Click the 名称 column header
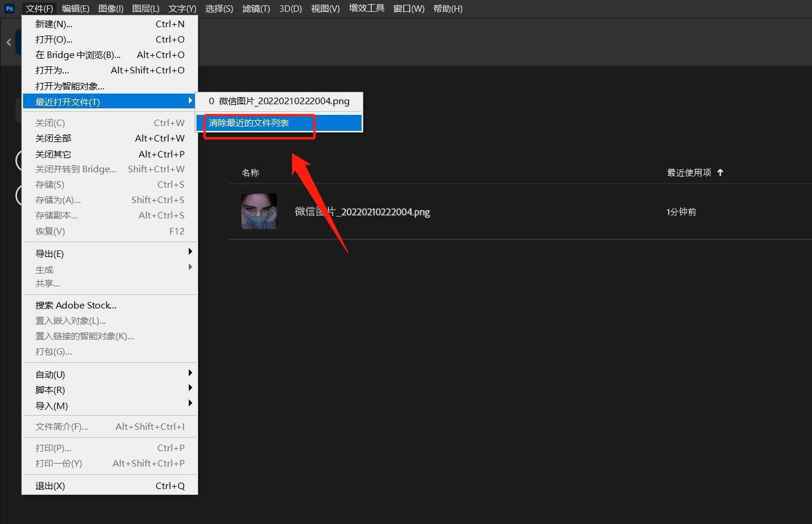 (250, 173)
